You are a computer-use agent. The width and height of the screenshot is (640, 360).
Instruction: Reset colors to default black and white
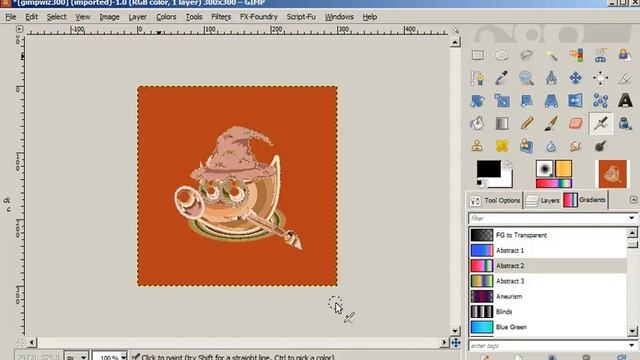(480, 183)
